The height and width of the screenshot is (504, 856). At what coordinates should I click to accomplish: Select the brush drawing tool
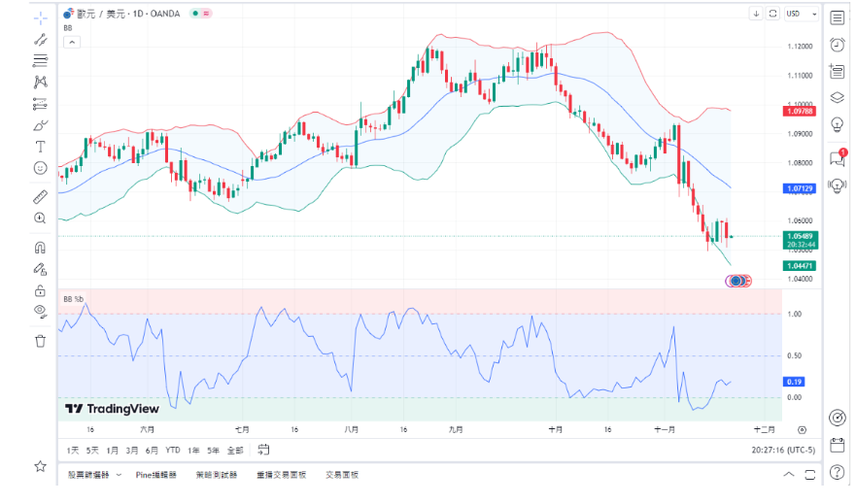coord(41,125)
